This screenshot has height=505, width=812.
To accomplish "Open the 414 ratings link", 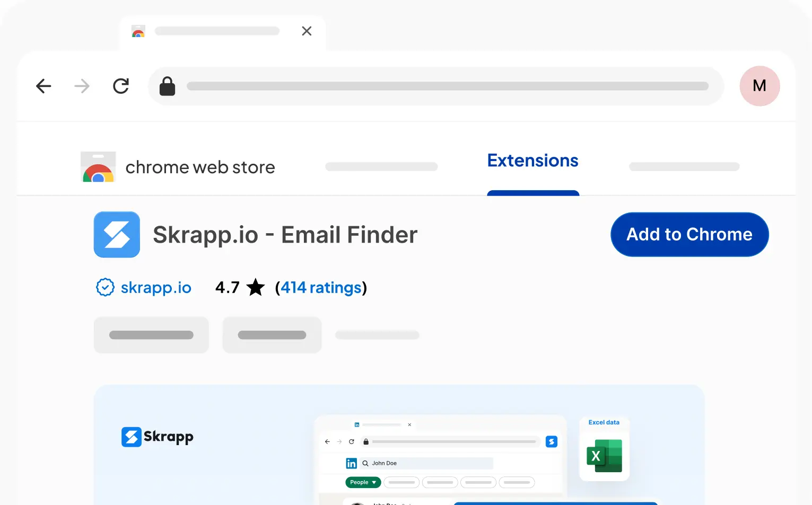I will pyautogui.click(x=321, y=287).
